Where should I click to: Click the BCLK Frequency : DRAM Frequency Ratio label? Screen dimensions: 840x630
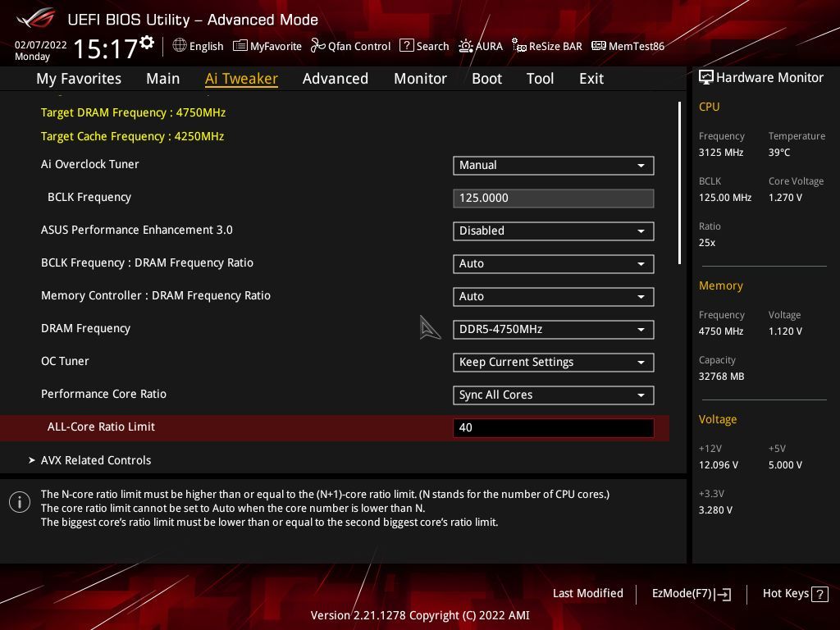coord(147,262)
